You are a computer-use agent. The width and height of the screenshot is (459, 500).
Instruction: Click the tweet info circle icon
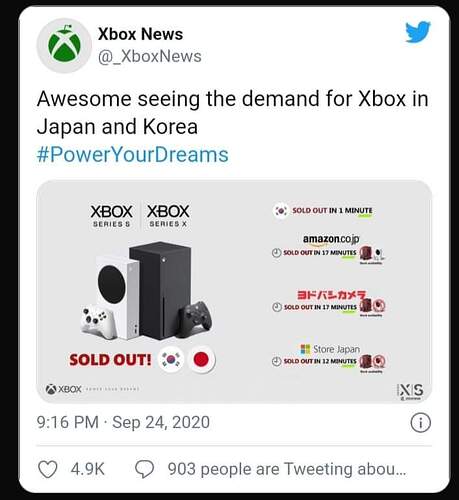click(420, 423)
